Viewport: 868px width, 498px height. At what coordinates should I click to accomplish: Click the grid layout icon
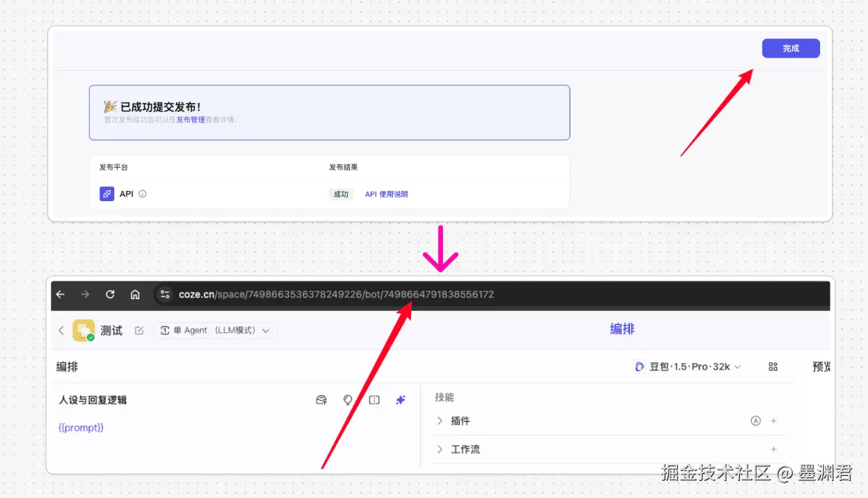click(x=774, y=367)
